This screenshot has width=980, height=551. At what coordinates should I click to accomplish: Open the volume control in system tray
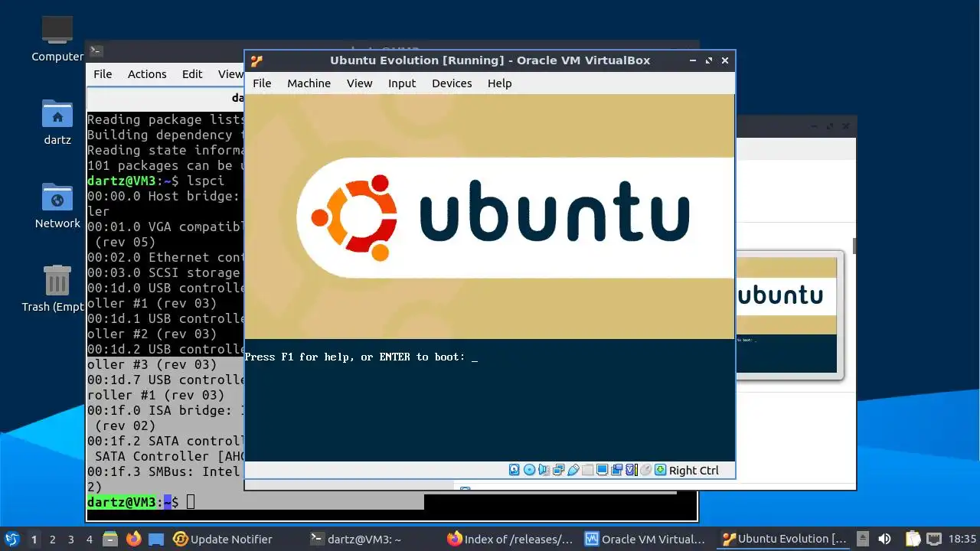884,539
